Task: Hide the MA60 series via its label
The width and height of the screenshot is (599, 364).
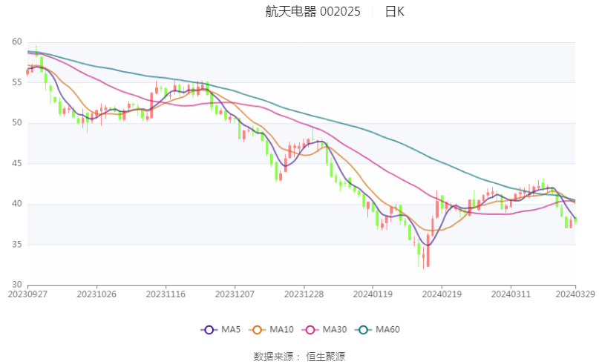Action: click(390, 329)
